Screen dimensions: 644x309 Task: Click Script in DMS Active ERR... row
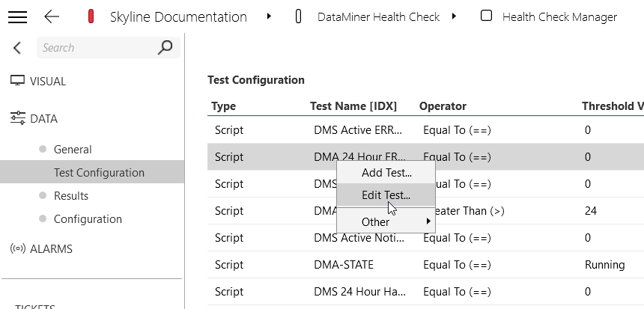coord(229,130)
